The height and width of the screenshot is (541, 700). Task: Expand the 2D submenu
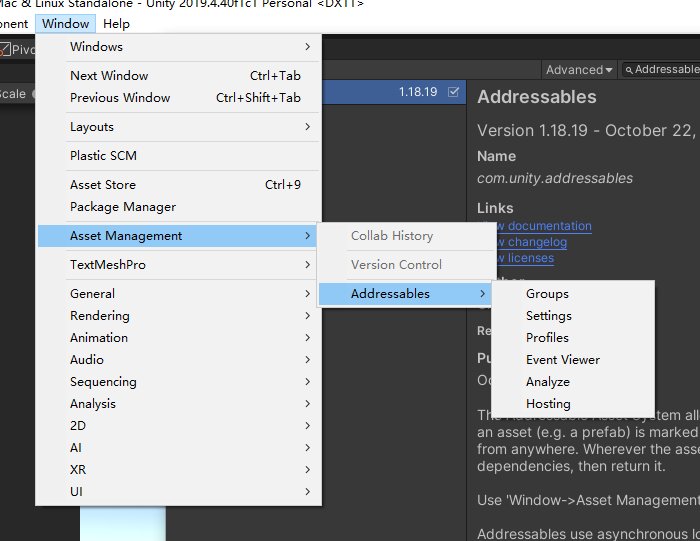(x=179, y=425)
